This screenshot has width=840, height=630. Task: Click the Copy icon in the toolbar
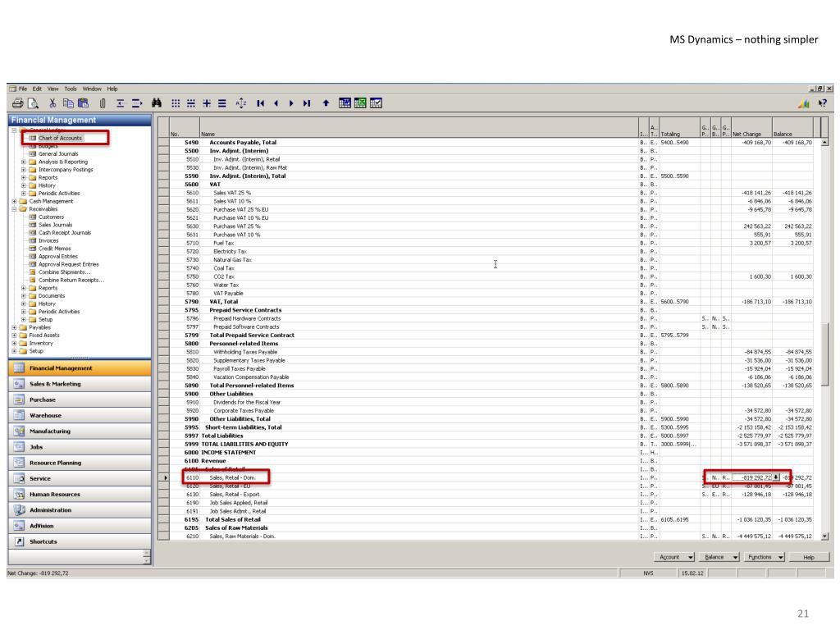(x=68, y=103)
